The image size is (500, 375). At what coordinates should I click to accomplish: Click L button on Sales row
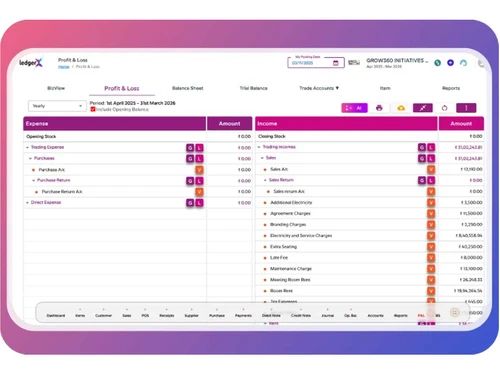point(431,158)
